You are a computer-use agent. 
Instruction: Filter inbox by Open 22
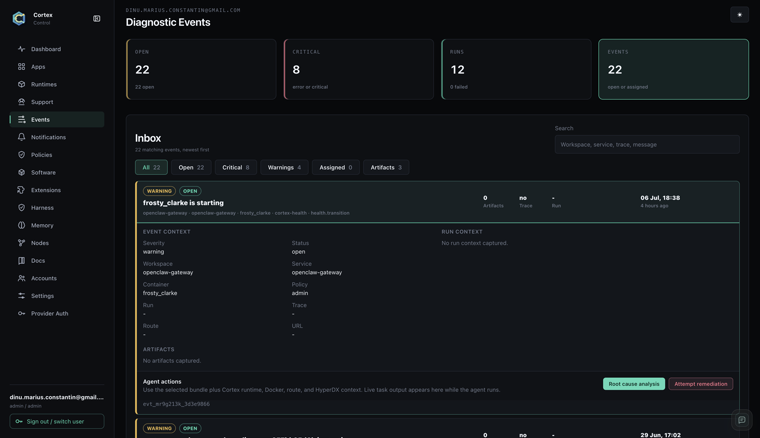tap(191, 167)
